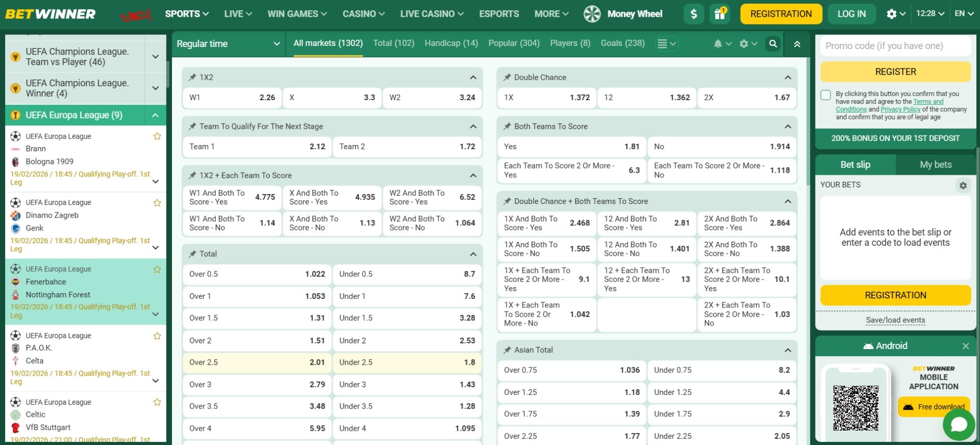Open the gift bonuses icon
This screenshot has width=980, height=445.
(x=720, y=14)
